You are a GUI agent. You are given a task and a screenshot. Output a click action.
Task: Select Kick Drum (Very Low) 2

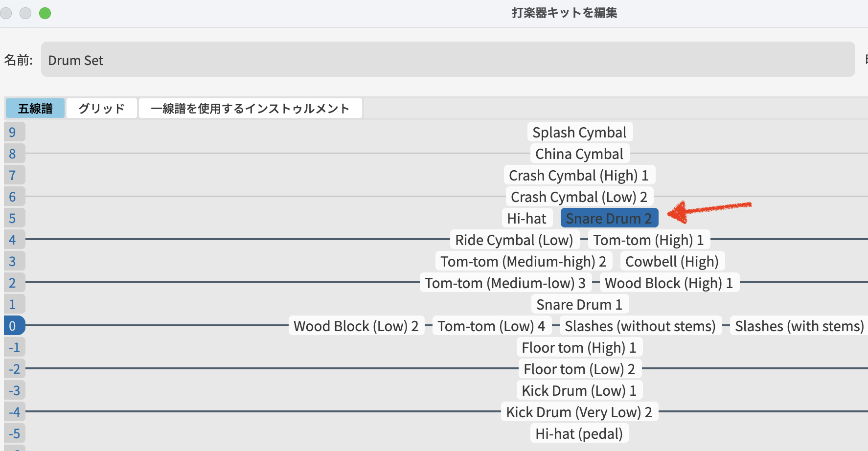pos(579,412)
